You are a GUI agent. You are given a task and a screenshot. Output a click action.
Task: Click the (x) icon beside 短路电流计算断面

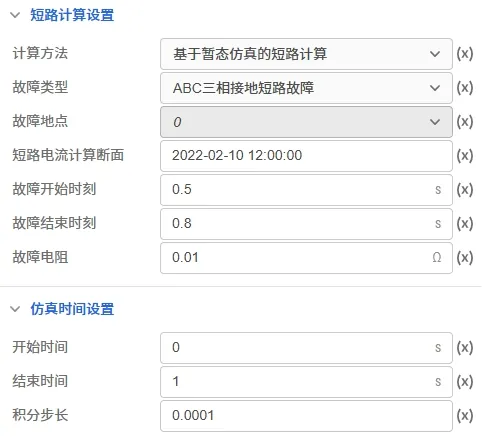coord(465,156)
